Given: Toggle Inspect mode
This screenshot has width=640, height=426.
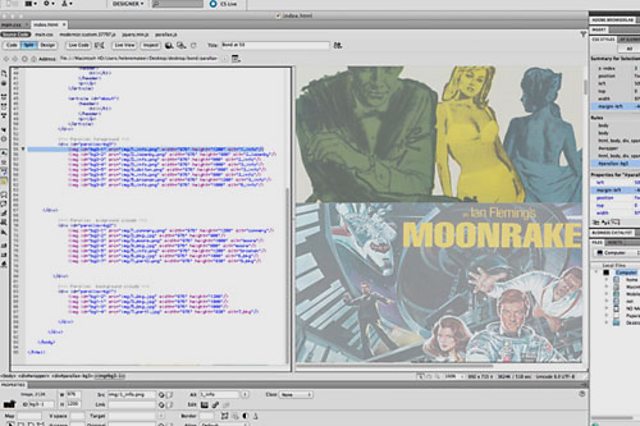Looking at the screenshot, I should point(150,45).
